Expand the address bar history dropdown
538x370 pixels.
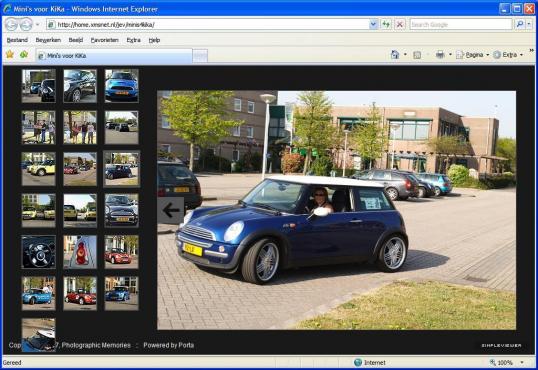pyautogui.click(x=373, y=24)
